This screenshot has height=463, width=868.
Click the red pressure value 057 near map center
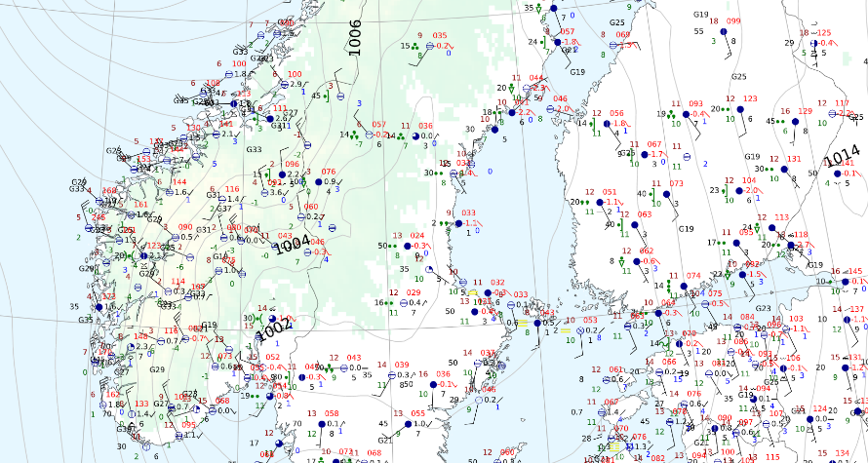click(x=379, y=124)
